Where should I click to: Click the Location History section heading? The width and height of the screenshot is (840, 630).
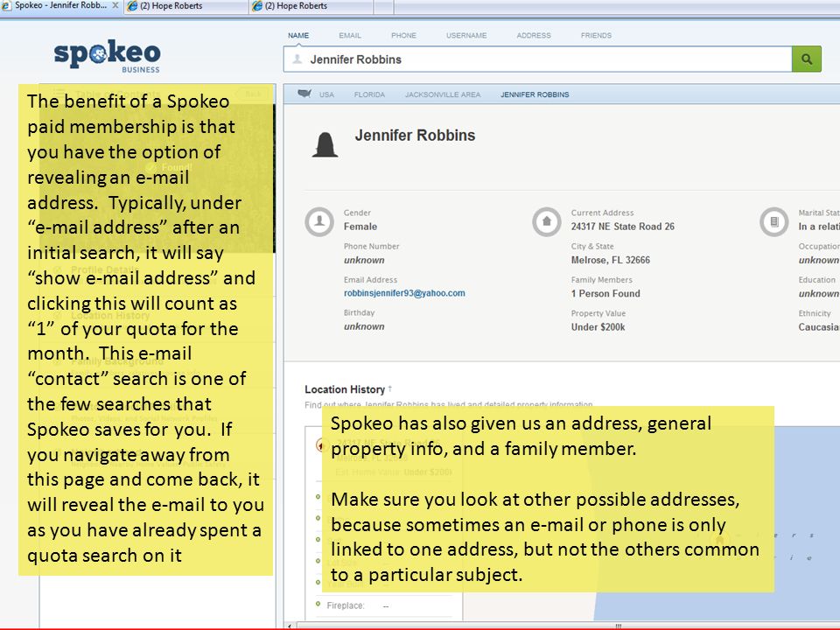(345, 389)
